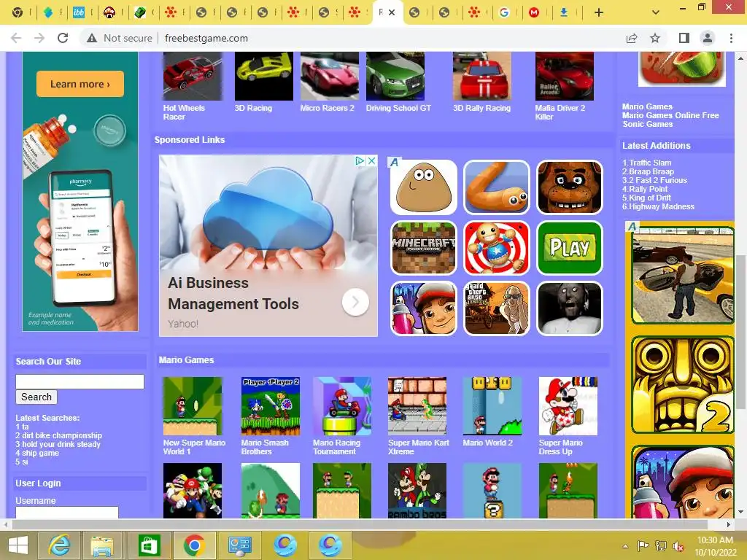Open Super Mario Kart Xtreme link
This screenshot has width=747, height=560.
click(x=418, y=447)
